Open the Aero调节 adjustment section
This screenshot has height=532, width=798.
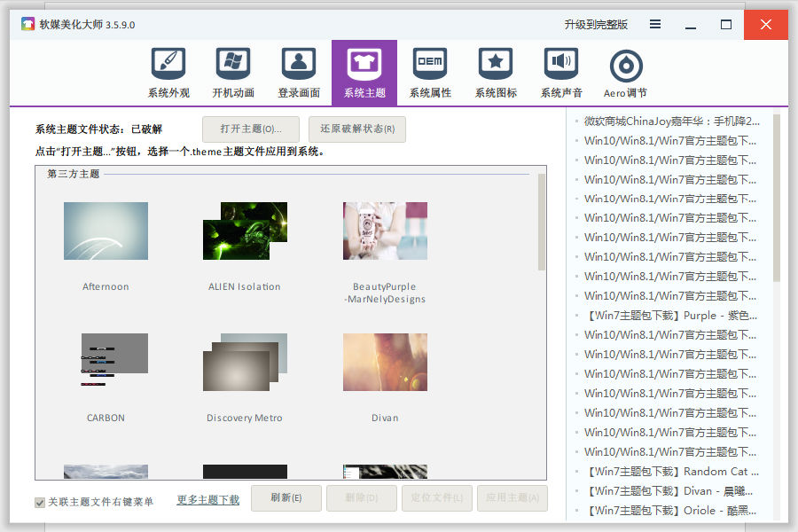(x=625, y=73)
